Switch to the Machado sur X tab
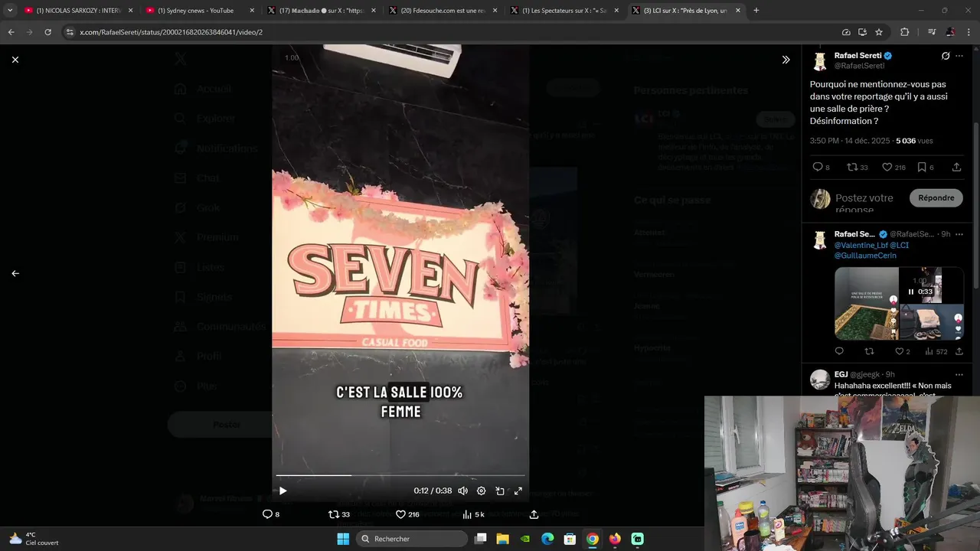Image resolution: width=980 pixels, height=551 pixels. pos(322,11)
